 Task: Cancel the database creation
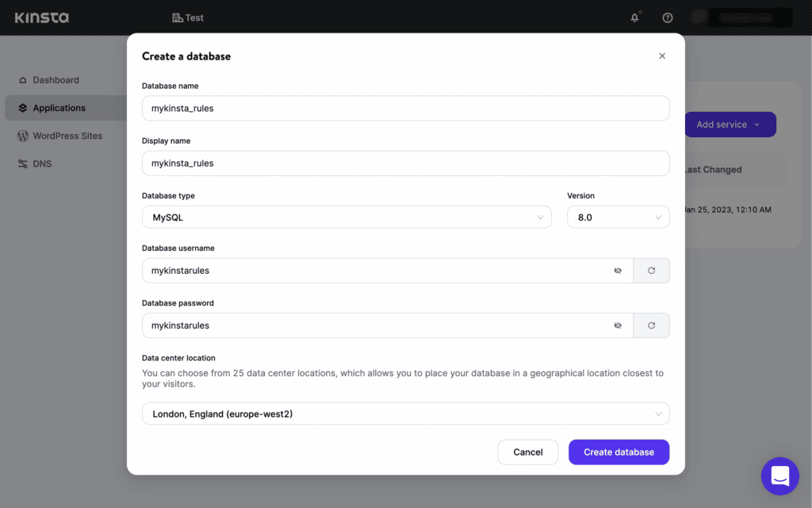[527, 452]
